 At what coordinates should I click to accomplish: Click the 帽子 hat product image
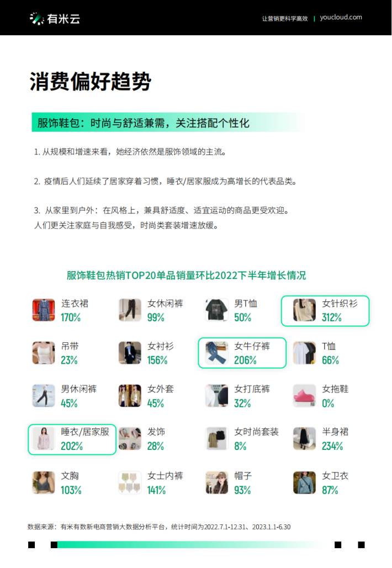[x=216, y=482]
